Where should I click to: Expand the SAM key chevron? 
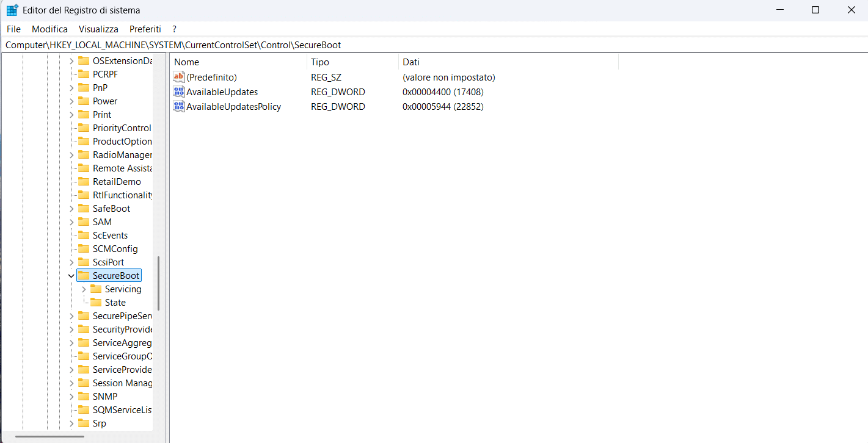71,222
